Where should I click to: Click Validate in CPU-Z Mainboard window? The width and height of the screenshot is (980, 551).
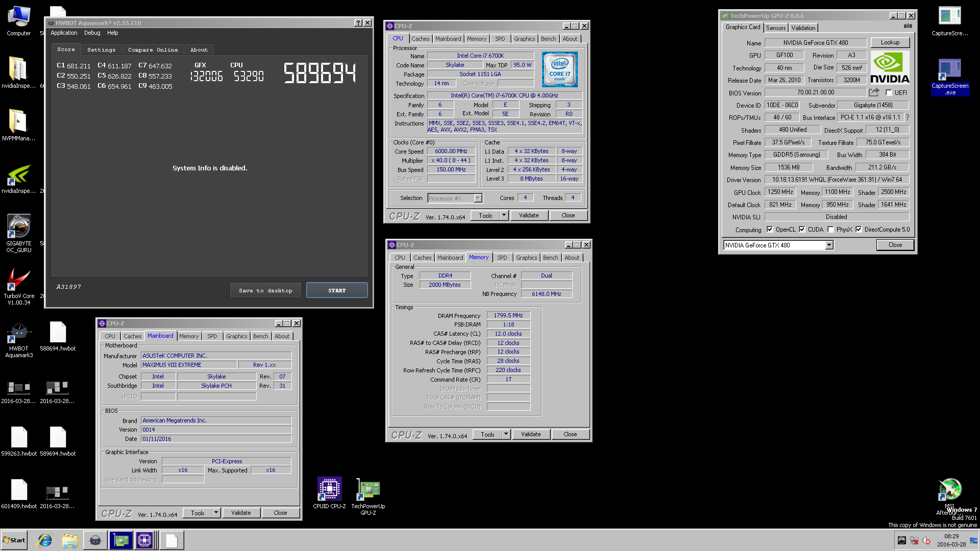pos(241,513)
